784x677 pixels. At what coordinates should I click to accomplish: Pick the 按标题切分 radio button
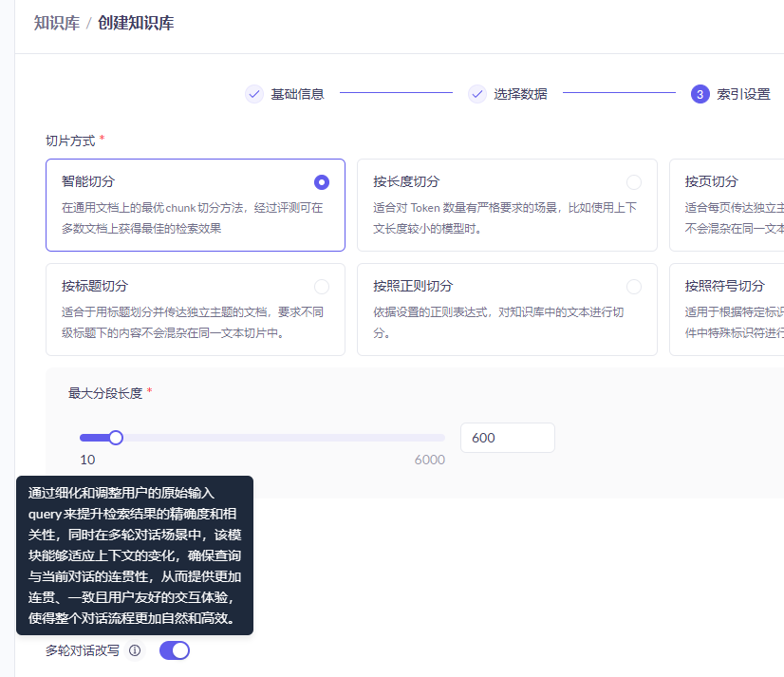click(322, 287)
